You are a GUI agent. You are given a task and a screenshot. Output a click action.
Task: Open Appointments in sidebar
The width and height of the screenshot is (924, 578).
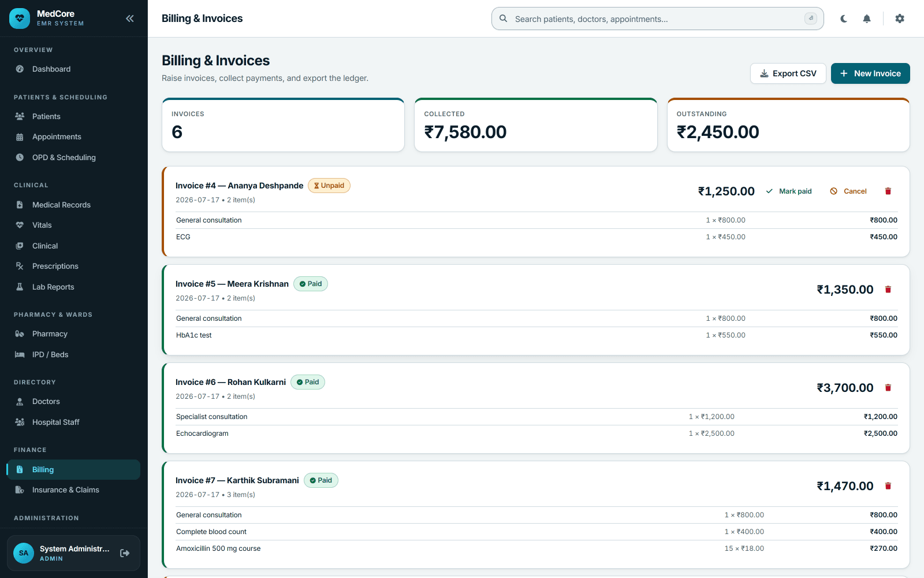pyautogui.click(x=73, y=137)
